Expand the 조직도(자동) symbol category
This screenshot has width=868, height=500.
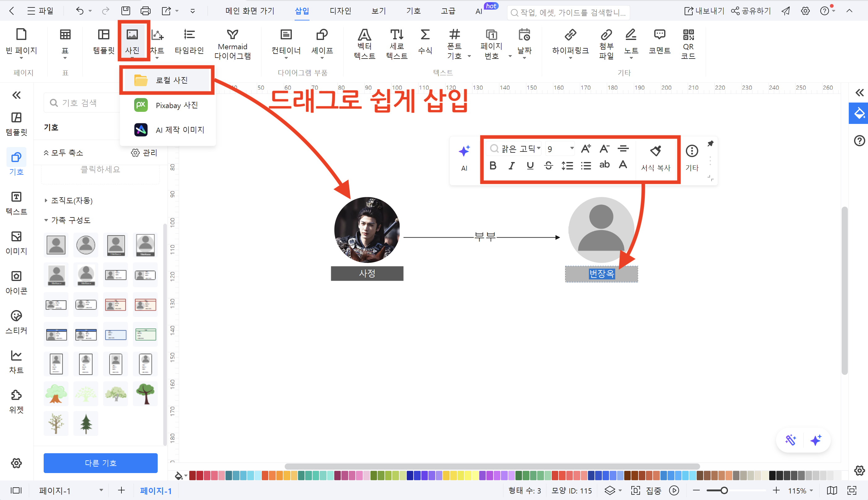[x=46, y=200]
